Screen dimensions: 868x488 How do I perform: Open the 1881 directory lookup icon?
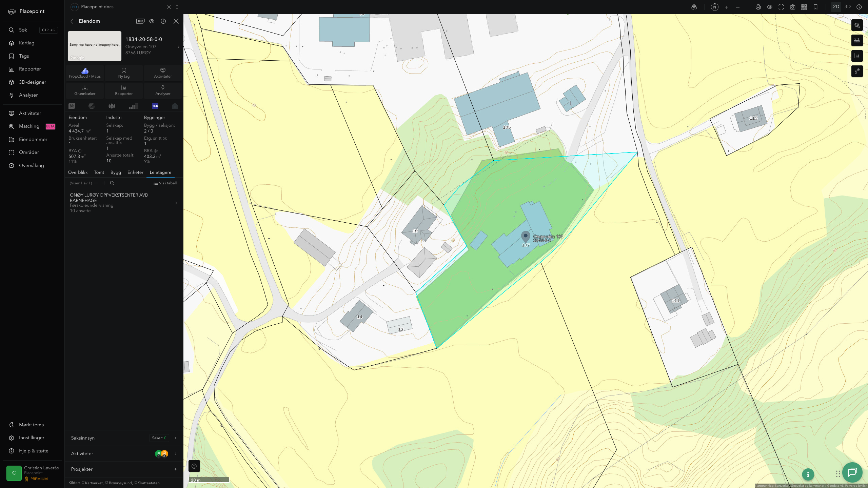coord(140,21)
